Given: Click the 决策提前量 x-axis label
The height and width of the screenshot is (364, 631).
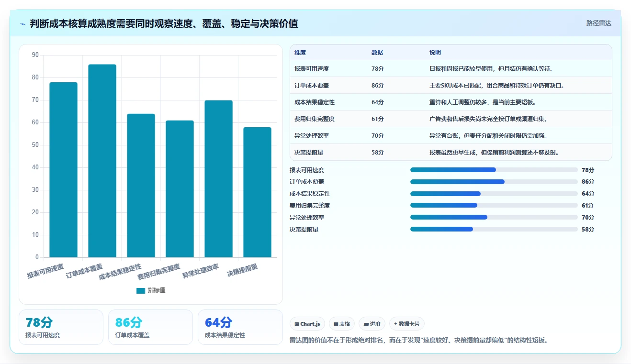Looking at the screenshot, I should coord(242,270).
